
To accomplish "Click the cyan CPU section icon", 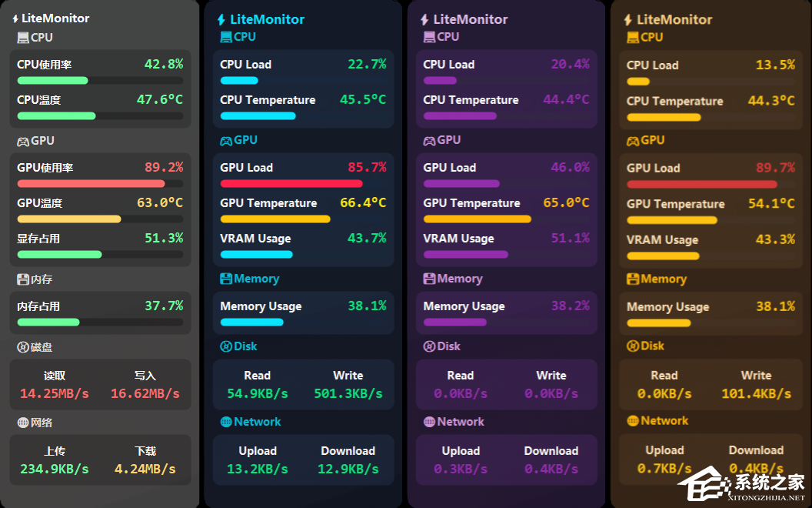I will (226, 37).
